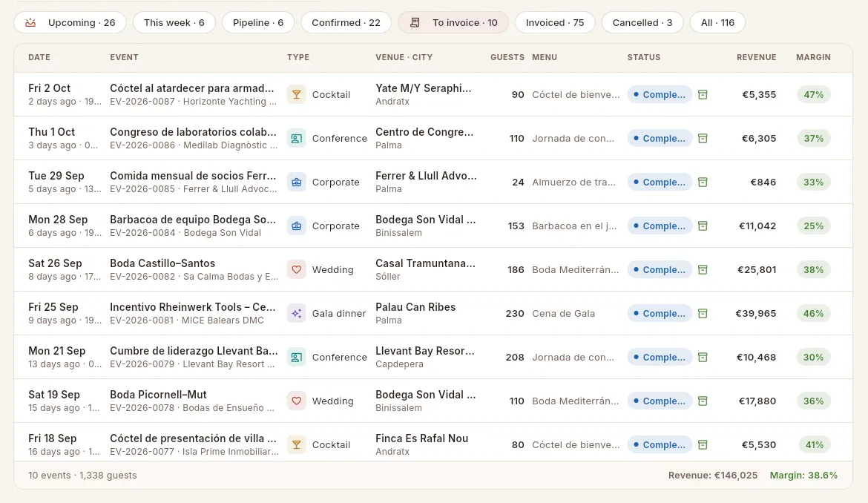Open the Cóctel al atardecer para armad... event

tap(192, 88)
